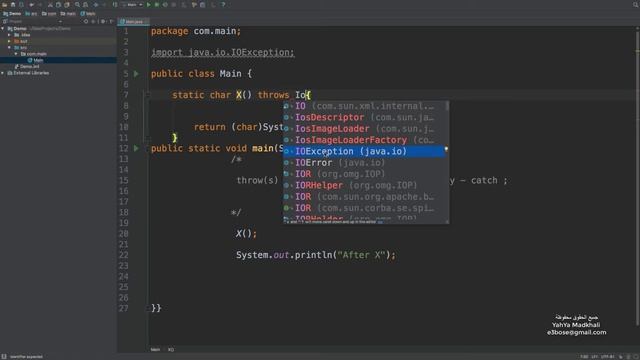Click the Hide Project panel icon

pos(111,21)
